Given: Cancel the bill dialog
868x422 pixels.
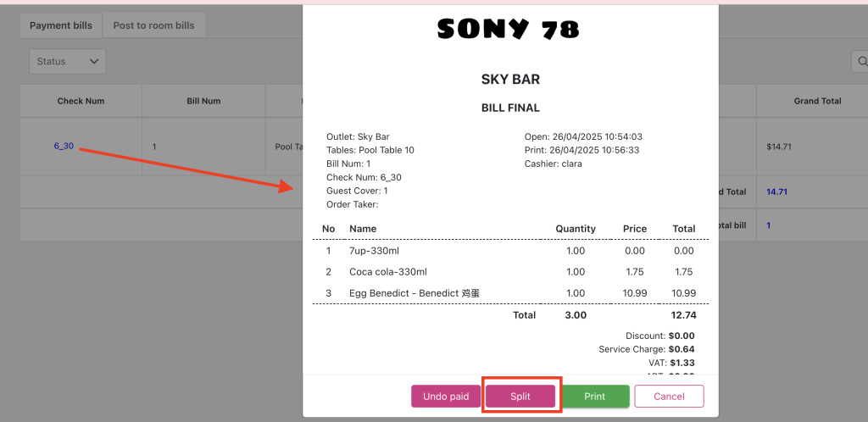Looking at the screenshot, I should [x=669, y=397].
